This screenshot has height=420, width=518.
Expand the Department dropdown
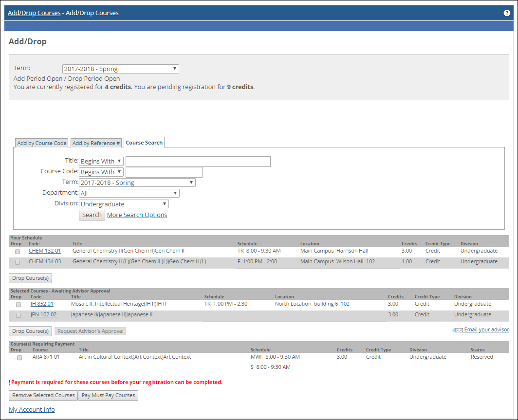(129, 193)
